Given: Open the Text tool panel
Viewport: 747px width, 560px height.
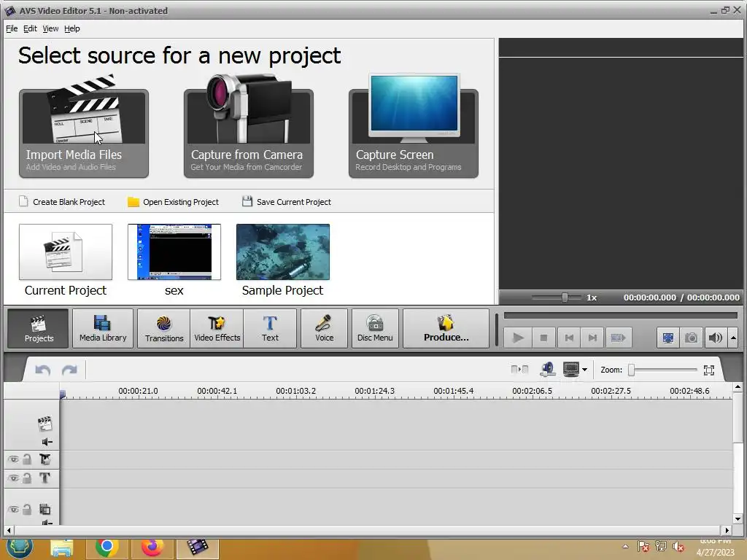Looking at the screenshot, I should pyautogui.click(x=270, y=329).
